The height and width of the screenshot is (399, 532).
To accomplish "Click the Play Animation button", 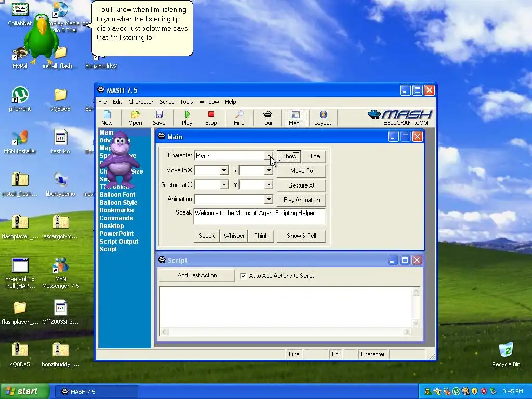I will [302, 200].
